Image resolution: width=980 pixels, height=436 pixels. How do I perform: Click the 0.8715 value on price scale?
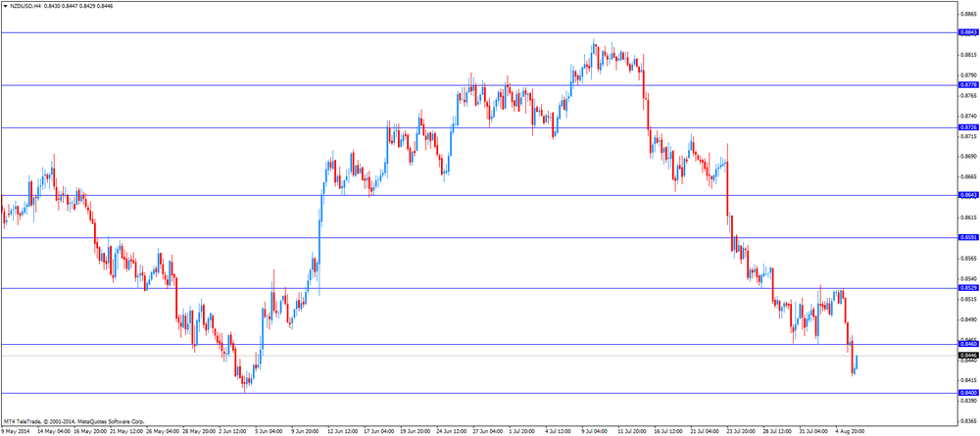pyautogui.click(x=969, y=136)
